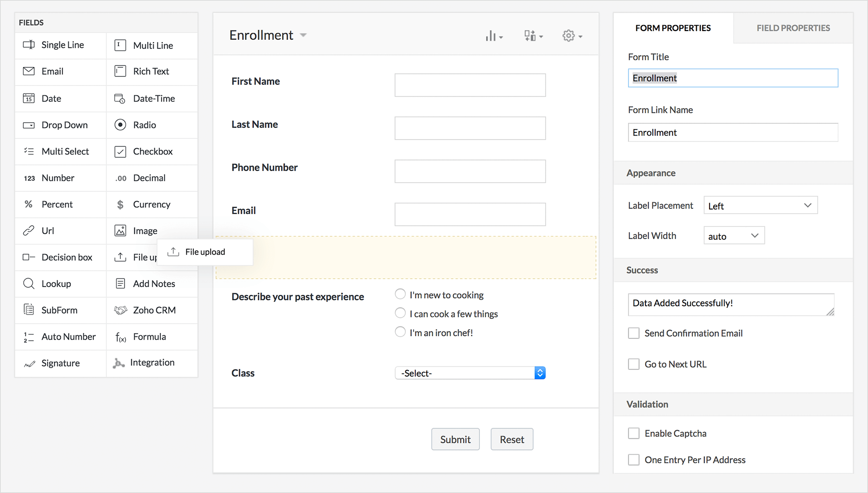Pick the Zoho CRM handshake icon
The height and width of the screenshot is (493, 868).
120,310
